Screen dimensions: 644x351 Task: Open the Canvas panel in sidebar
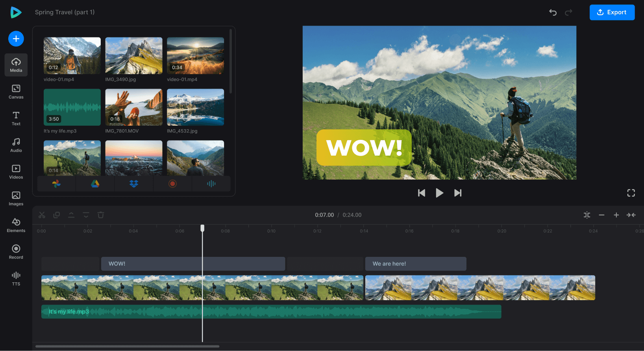point(16,91)
